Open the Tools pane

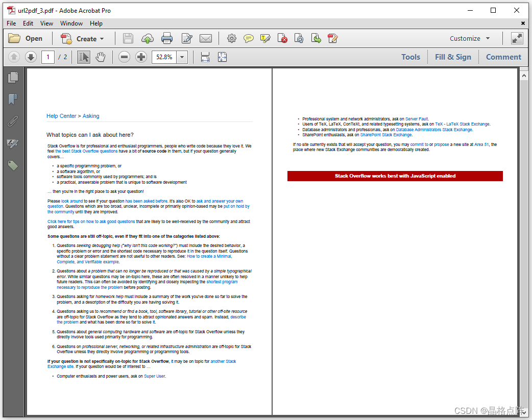pos(410,57)
